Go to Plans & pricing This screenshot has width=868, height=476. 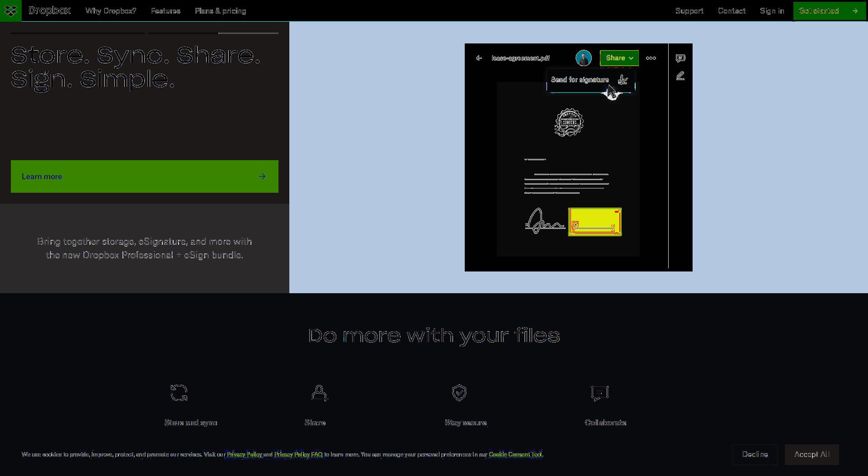[x=221, y=11]
